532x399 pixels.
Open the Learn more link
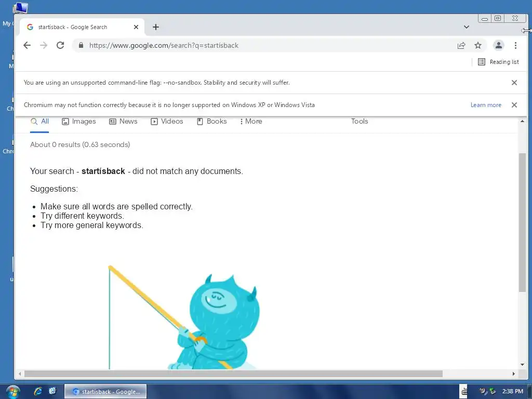[486, 105]
